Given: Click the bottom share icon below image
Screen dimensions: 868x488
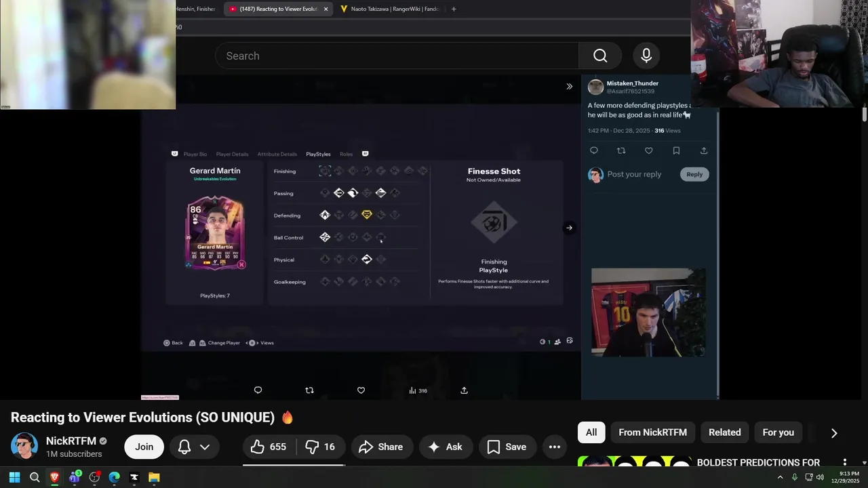Looking at the screenshot, I should pos(464,390).
